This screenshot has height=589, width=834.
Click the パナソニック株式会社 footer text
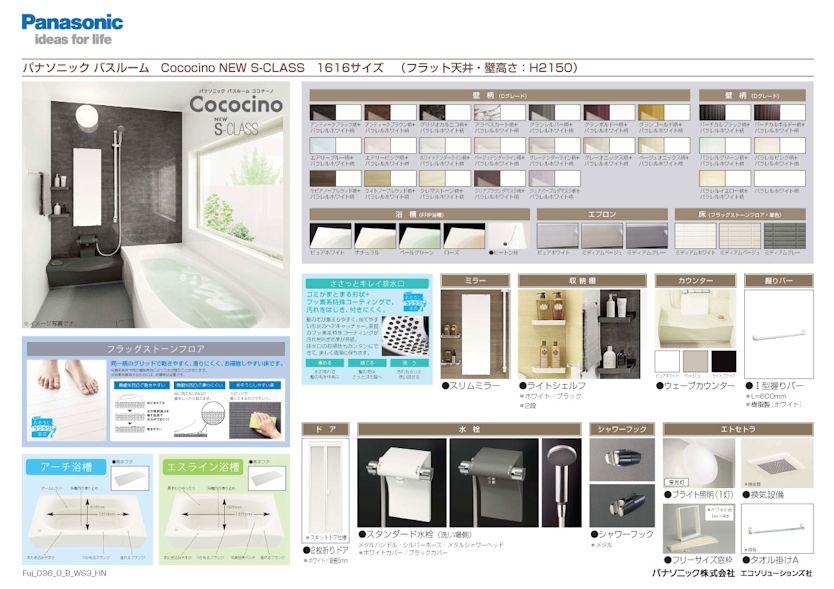pyautogui.click(x=693, y=573)
